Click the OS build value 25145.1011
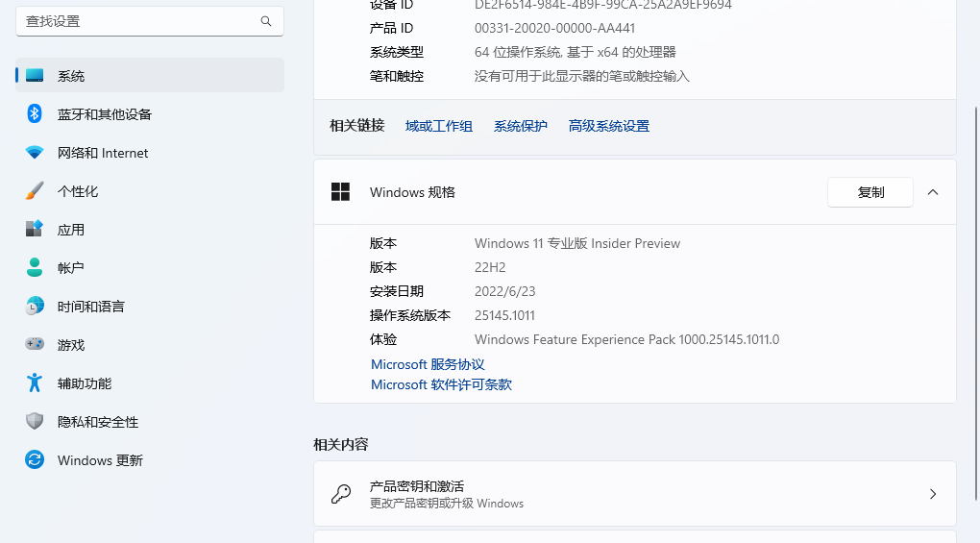980x543 pixels. click(x=504, y=315)
